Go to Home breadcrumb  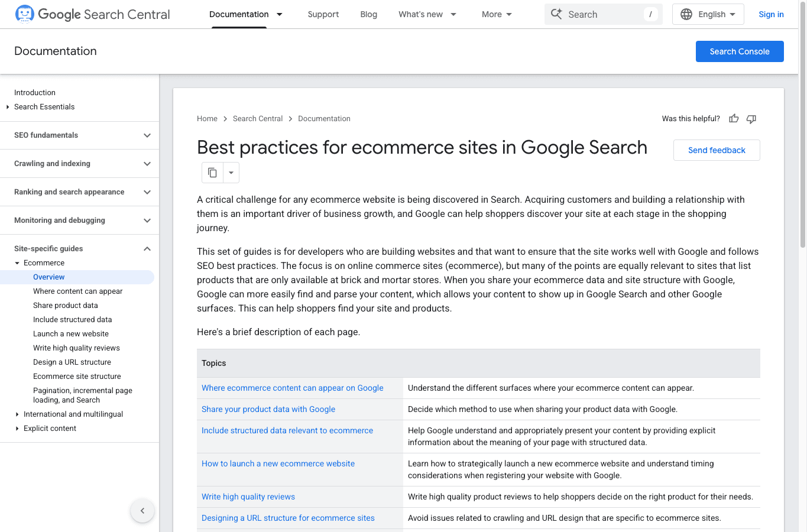pos(207,119)
